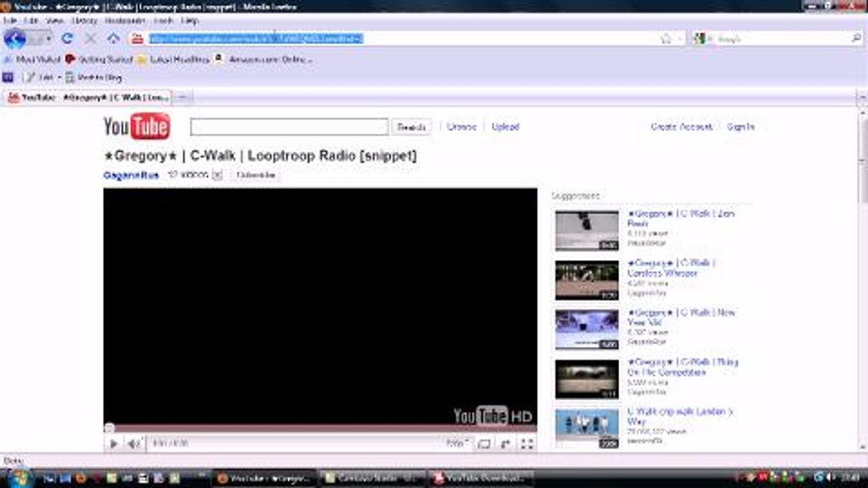This screenshot has width=868, height=488.
Task: Click the Amazon.com bookmark
Action: pyautogui.click(x=263, y=60)
